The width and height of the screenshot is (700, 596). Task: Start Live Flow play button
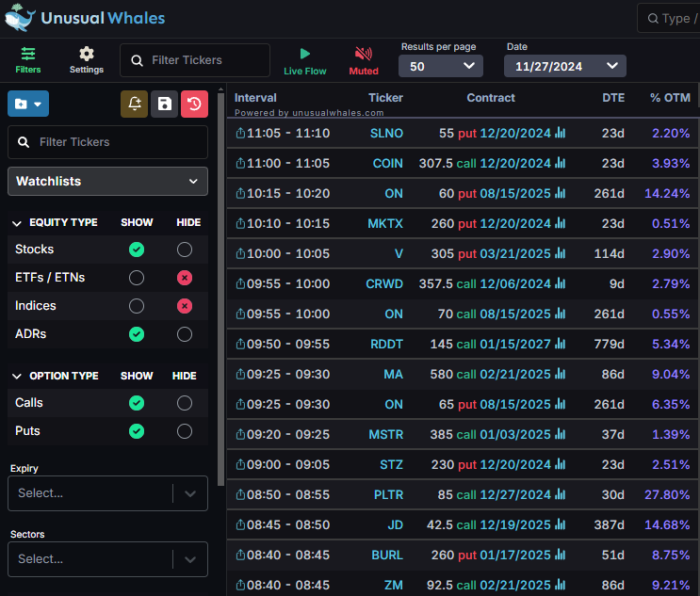tap(305, 54)
